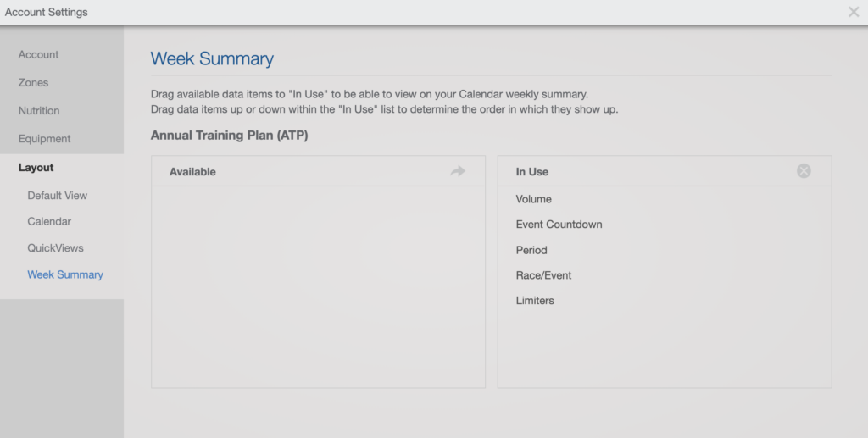Viewport: 868px width, 438px height.
Task: Click the In Use list header
Action: click(665, 171)
